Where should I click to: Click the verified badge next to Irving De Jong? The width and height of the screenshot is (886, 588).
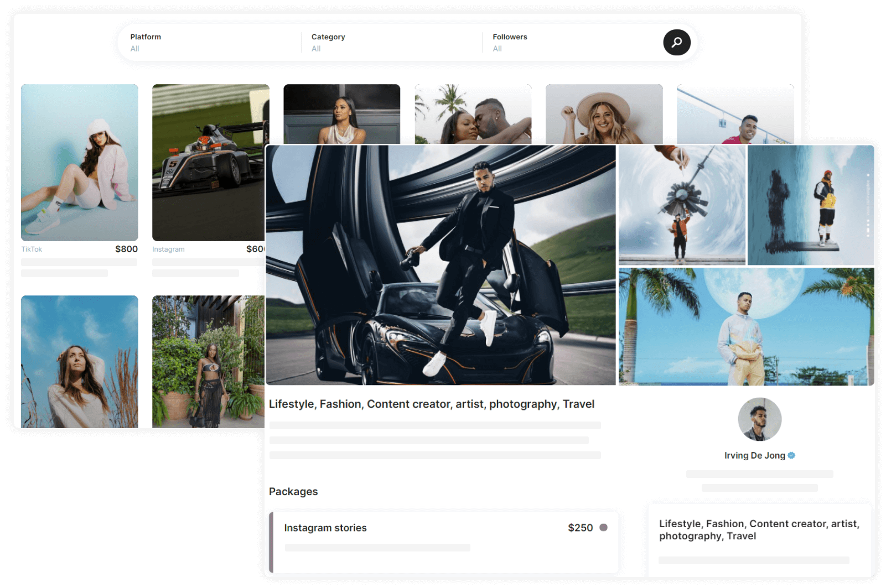click(x=791, y=455)
